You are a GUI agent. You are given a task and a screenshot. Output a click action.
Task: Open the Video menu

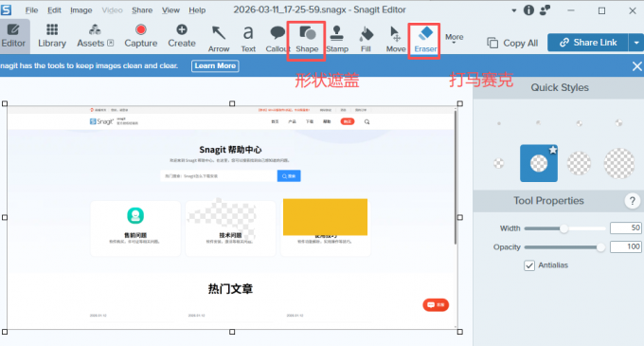tap(112, 10)
